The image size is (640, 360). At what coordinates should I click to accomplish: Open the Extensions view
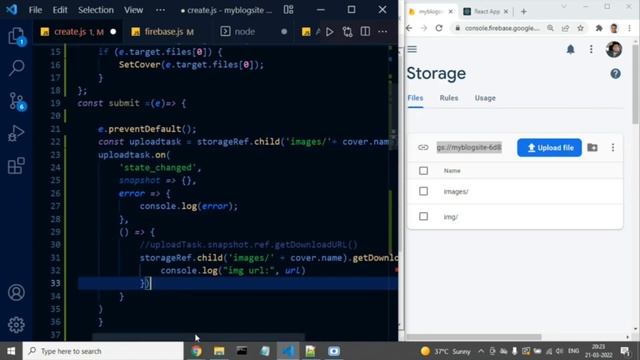pyautogui.click(x=16, y=166)
